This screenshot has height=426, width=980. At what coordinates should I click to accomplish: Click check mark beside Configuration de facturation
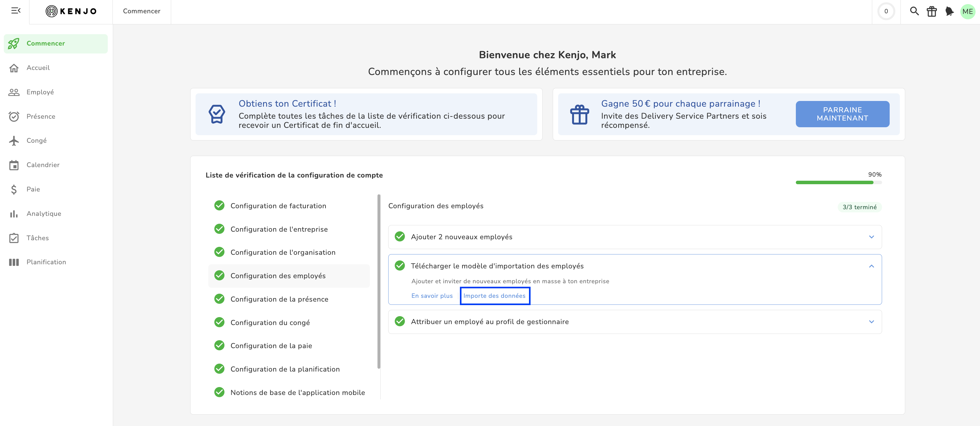click(219, 206)
